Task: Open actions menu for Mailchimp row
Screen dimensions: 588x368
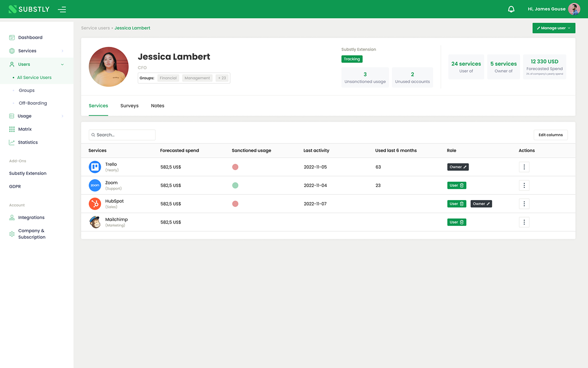Action: [524, 222]
